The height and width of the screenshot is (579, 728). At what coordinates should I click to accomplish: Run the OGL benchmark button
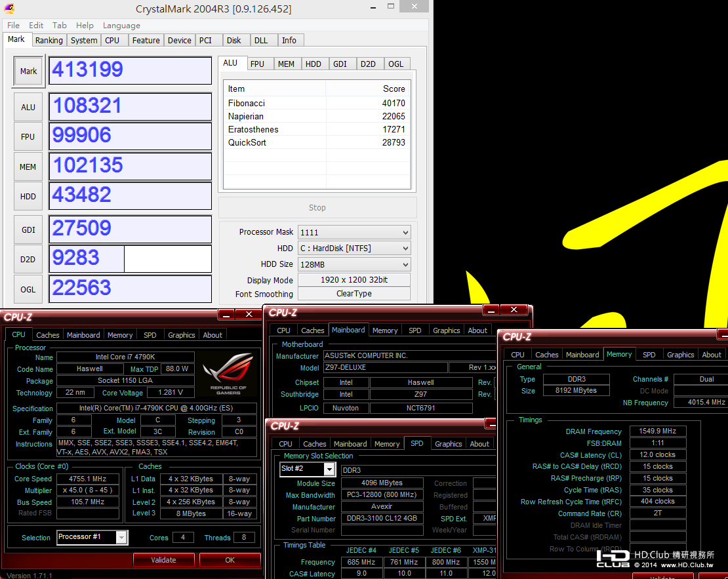[x=28, y=289]
